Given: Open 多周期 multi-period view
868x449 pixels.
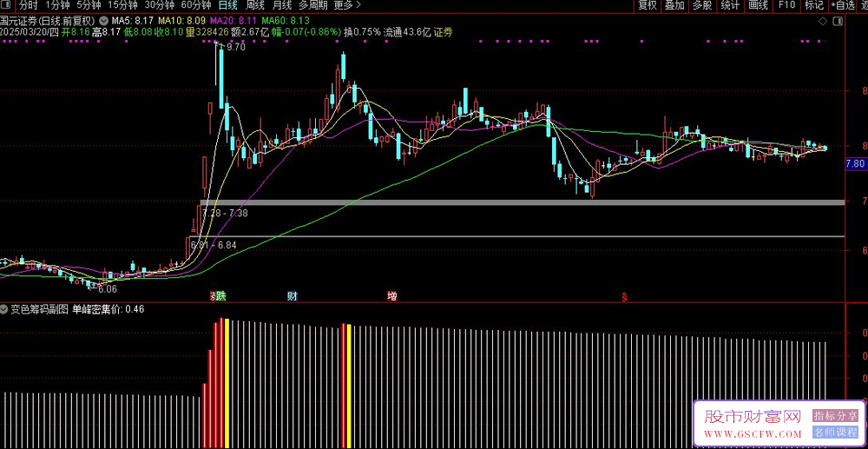Looking at the screenshot, I should 312,5.
